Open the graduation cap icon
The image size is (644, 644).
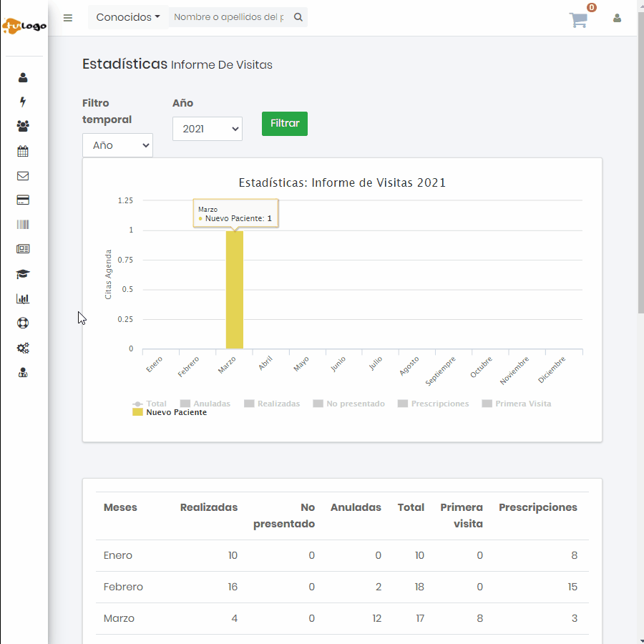(x=23, y=274)
